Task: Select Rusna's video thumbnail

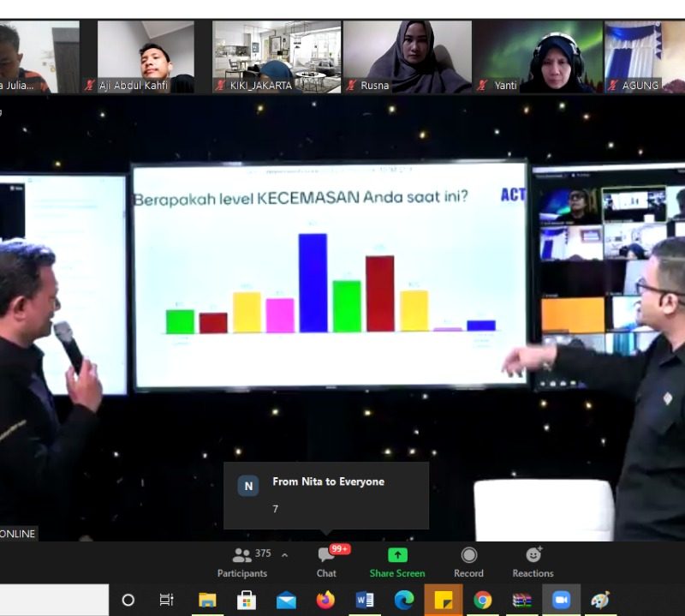Action: point(408,57)
